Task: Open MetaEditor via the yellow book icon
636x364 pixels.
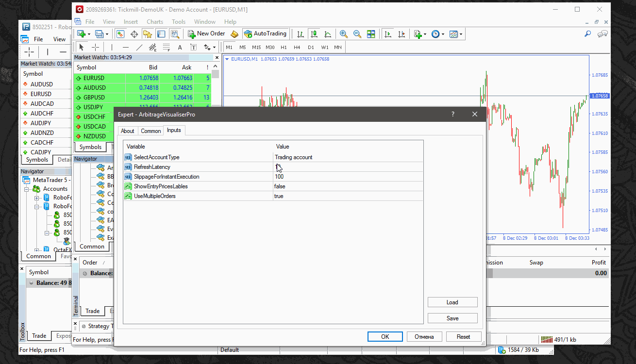Action: (x=234, y=34)
